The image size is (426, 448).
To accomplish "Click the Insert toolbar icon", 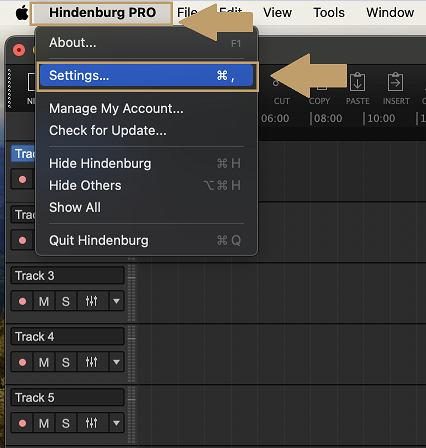I will click(396, 82).
